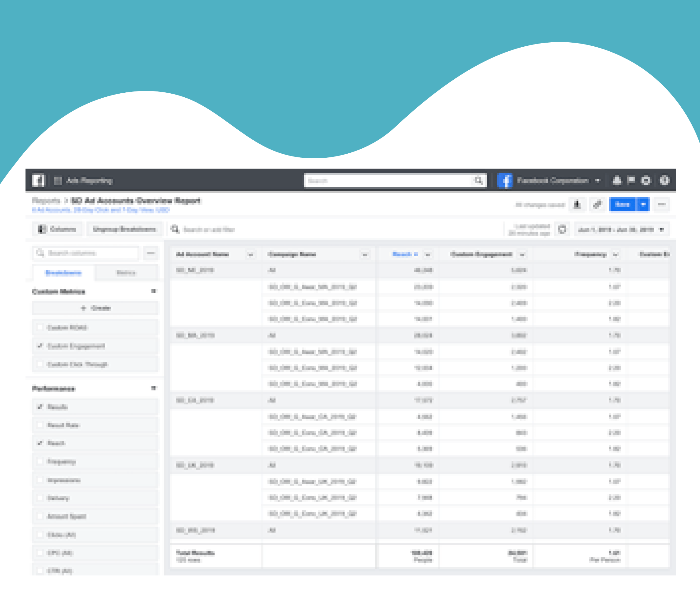Enable the Frequency checkbox under Performance
The height and width of the screenshot is (601, 700).
[40, 461]
